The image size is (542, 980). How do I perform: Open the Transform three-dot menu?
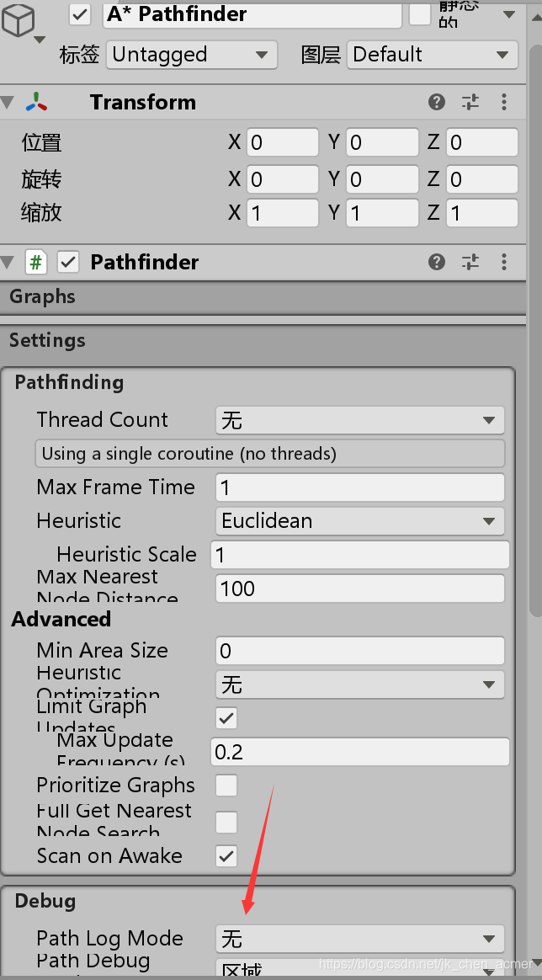pos(503,101)
